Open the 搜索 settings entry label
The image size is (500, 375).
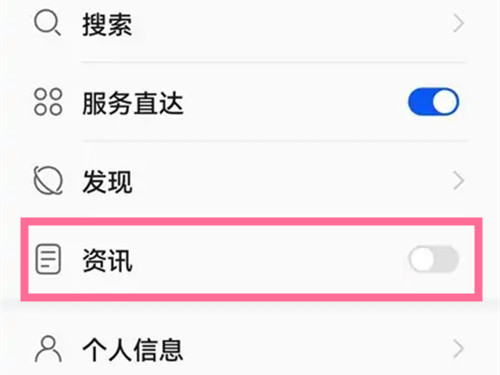(x=107, y=24)
